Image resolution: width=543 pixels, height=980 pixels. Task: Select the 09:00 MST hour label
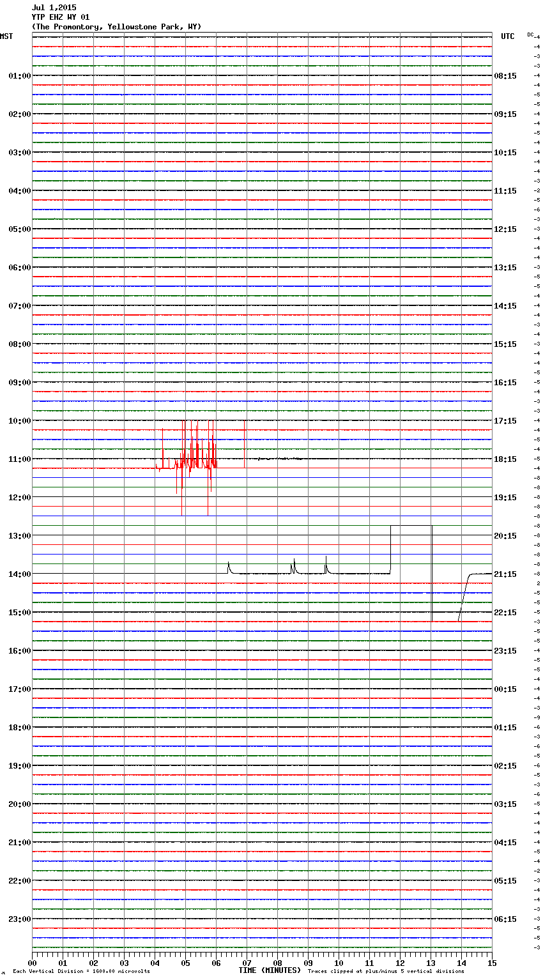coord(20,383)
